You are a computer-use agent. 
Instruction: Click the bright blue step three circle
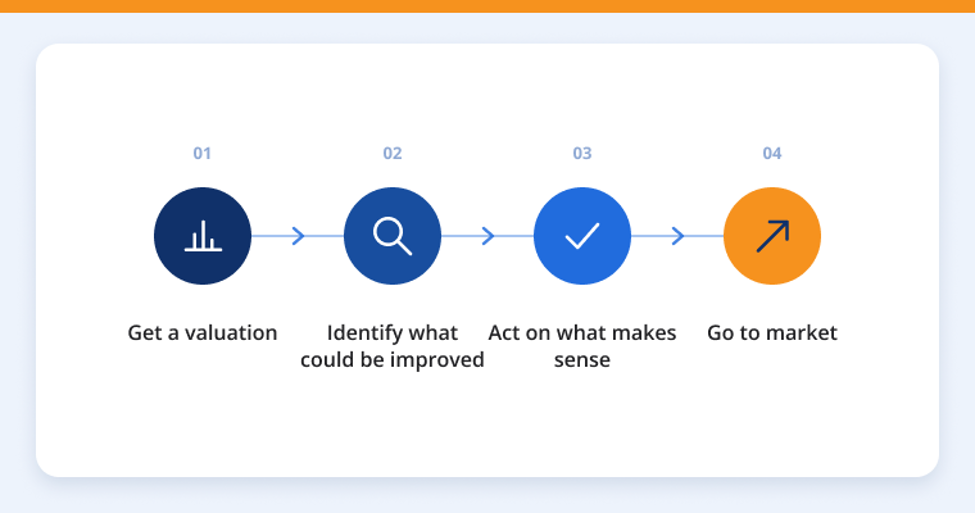click(x=582, y=236)
